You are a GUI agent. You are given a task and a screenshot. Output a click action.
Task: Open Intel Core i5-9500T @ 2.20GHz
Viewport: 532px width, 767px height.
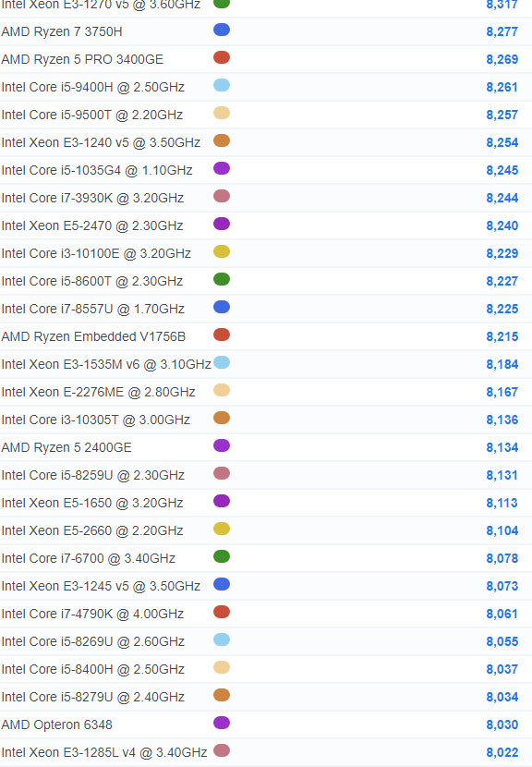[x=92, y=115]
